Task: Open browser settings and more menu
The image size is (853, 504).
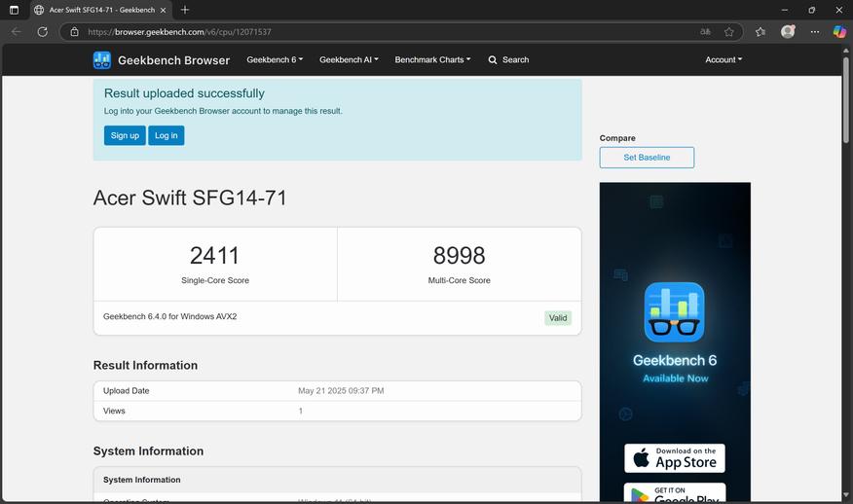Action: coord(815,31)
